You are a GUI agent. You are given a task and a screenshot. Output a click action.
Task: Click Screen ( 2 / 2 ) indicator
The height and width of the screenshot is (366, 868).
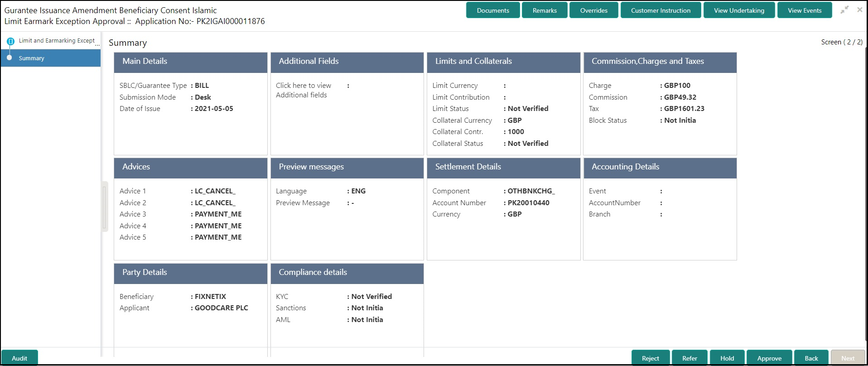[842, 42]
